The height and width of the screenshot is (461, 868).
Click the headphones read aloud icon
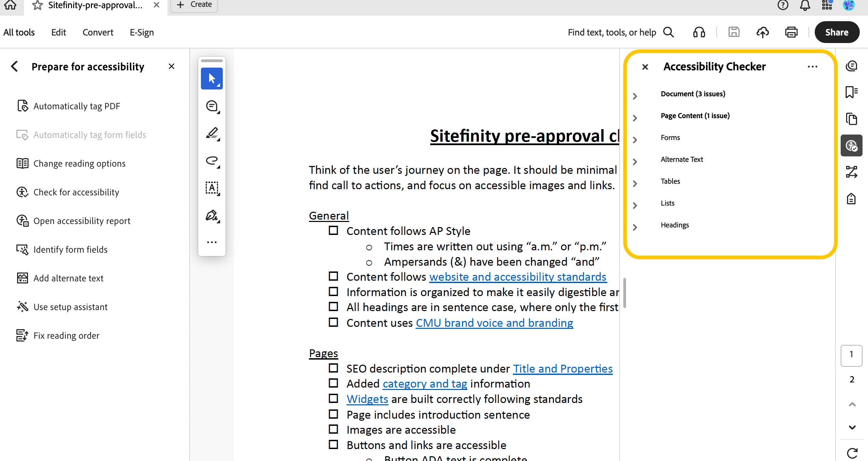[x=699, y=32]
